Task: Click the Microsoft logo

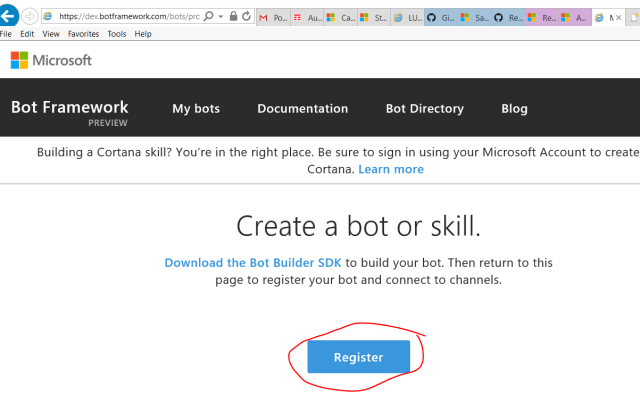Action: (x=51, y=60)
